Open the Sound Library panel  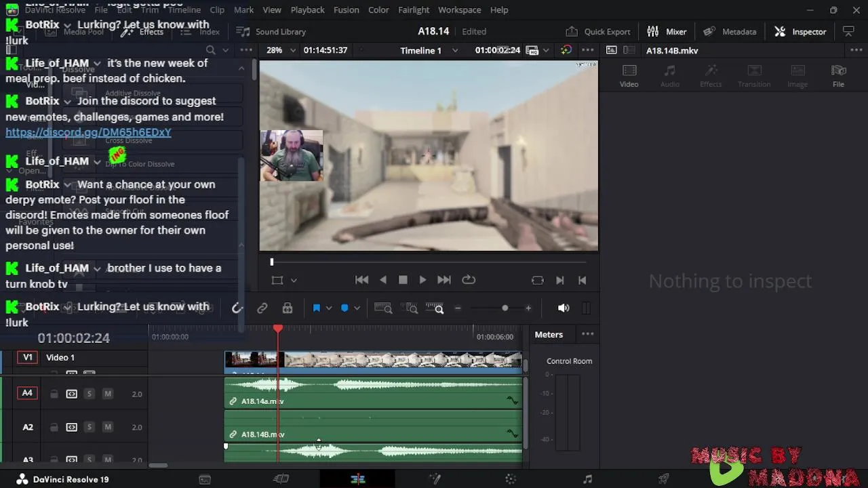271,32
